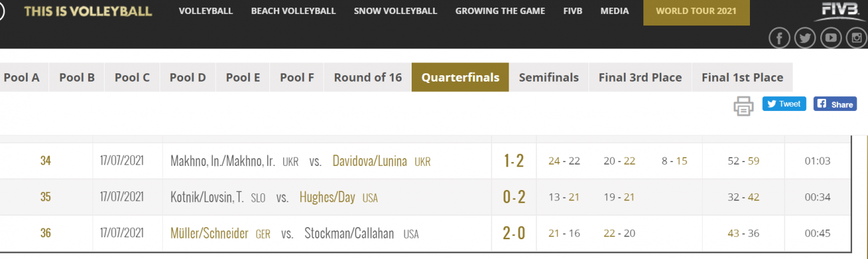Open the Hughes/Day team link
The width and height of the screenshot is (868, 259).
[x=327, y=197]
